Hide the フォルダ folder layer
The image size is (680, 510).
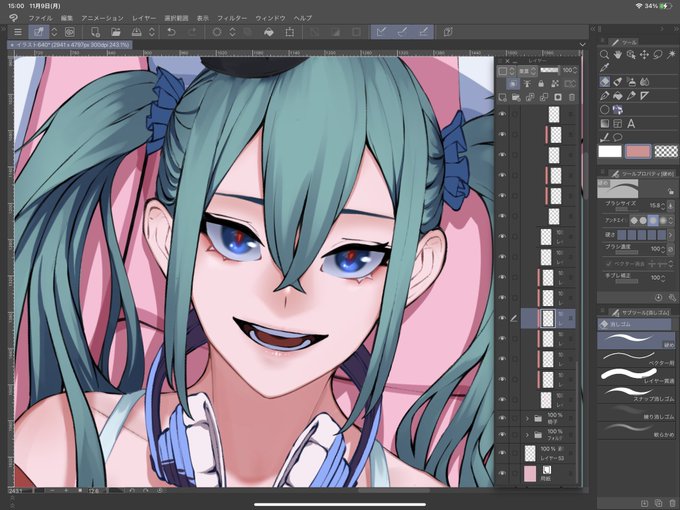(502, 435)
